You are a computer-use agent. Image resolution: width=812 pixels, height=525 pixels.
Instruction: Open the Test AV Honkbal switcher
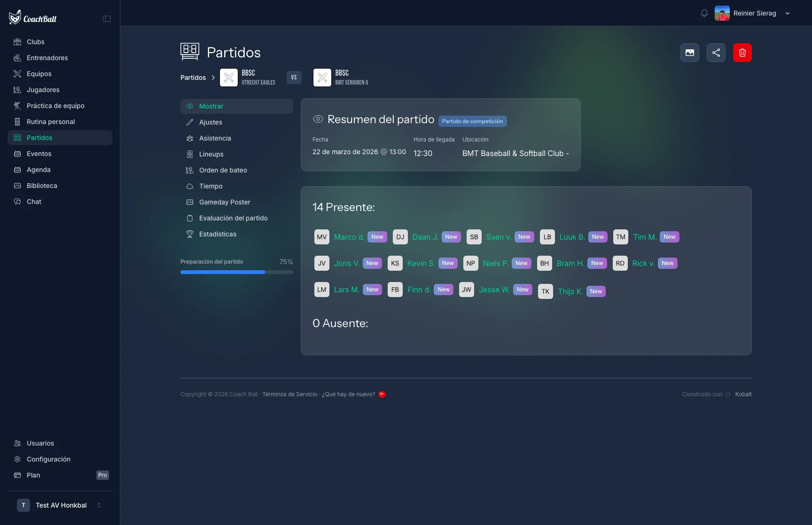pyautogui.click(x=60, y=505)
